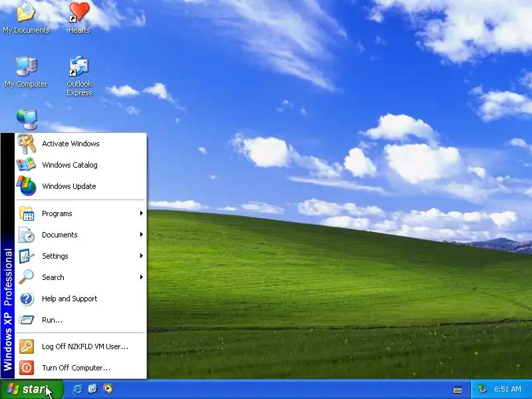Select the network globe-and-monitor desktop icon
This screenshot has width=532, height=399.
tap(27, 120)
